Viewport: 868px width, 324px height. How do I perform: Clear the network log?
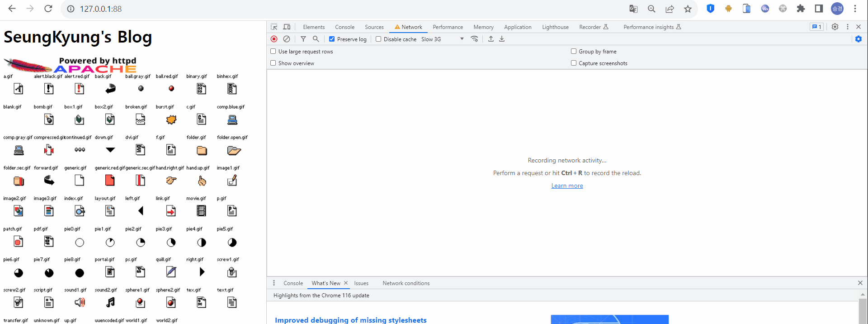tap(287, 39)
